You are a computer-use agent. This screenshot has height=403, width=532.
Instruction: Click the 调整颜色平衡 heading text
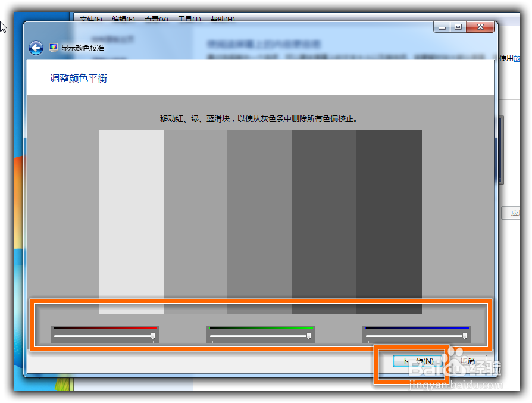point(77,78)
